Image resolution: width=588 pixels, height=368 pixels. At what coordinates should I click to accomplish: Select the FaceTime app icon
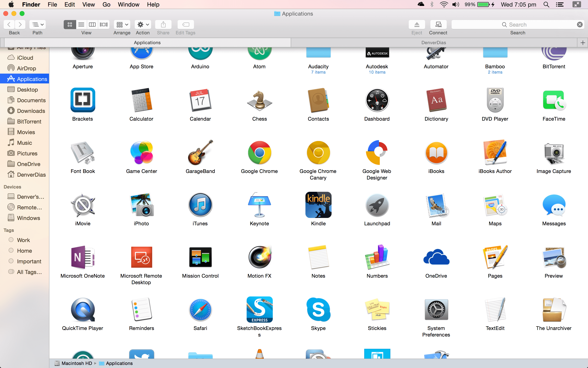coord(554,100)
